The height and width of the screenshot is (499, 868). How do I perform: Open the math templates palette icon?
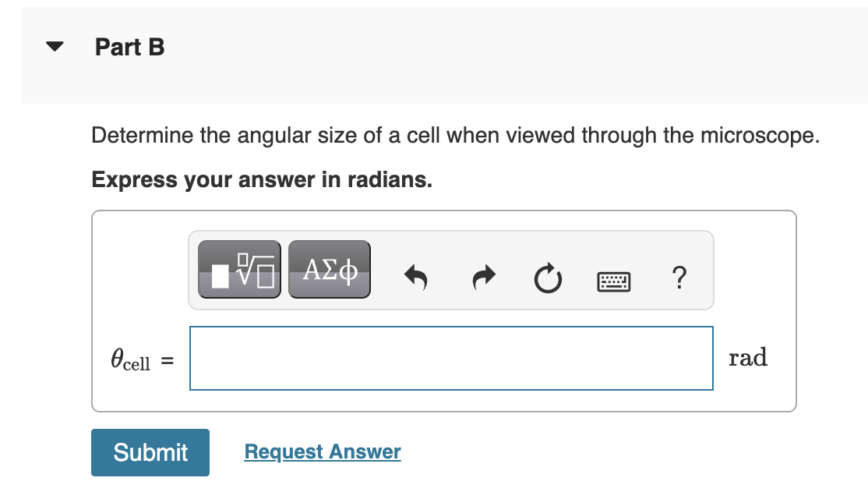239,270
